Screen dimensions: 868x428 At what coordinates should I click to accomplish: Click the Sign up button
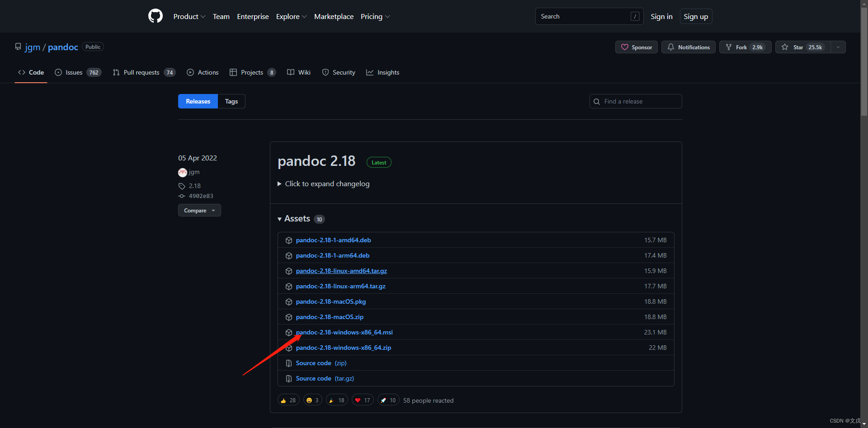(x=696, y=16)
